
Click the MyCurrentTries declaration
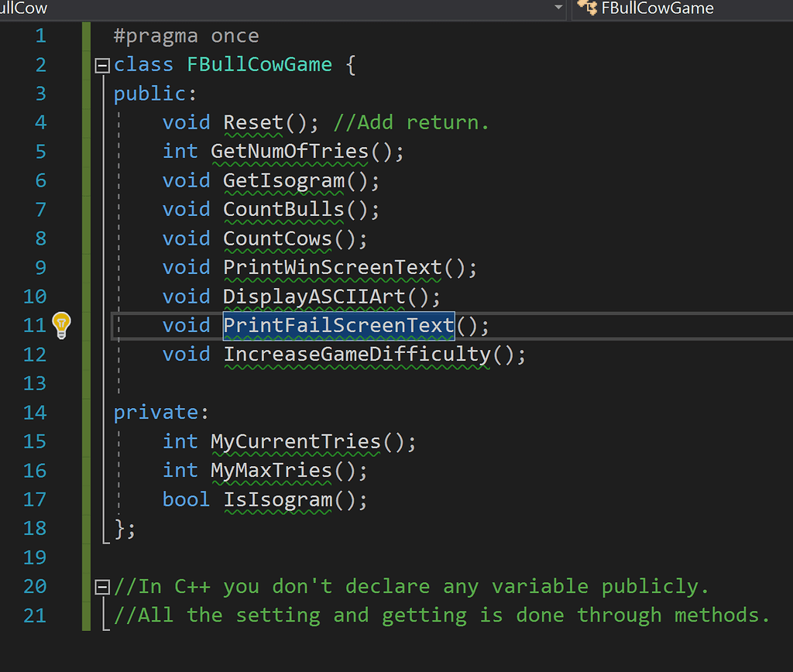tap(296, 441)
